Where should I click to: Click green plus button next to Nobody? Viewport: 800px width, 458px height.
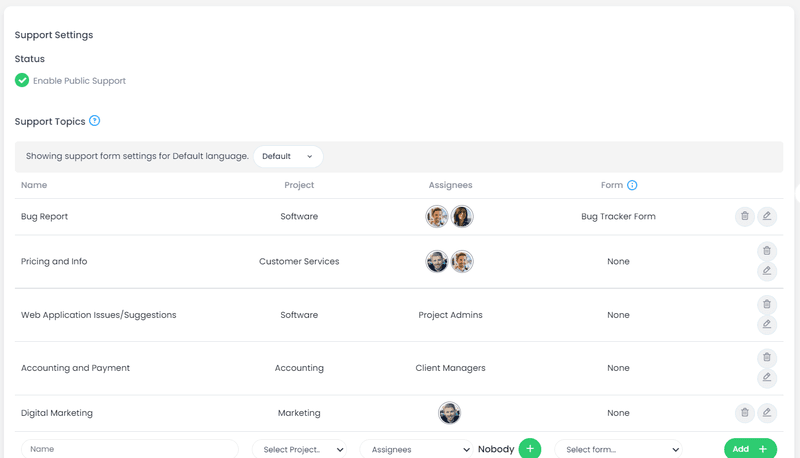click(x=530, y=449)
